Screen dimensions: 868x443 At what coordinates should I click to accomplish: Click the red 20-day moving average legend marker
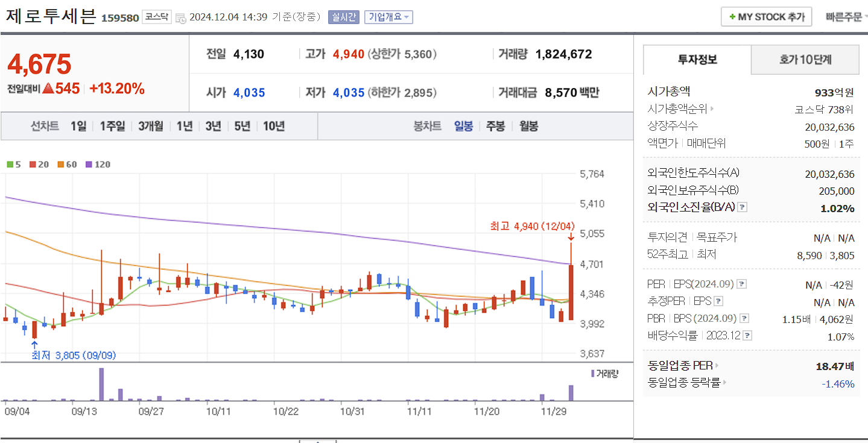32,165
